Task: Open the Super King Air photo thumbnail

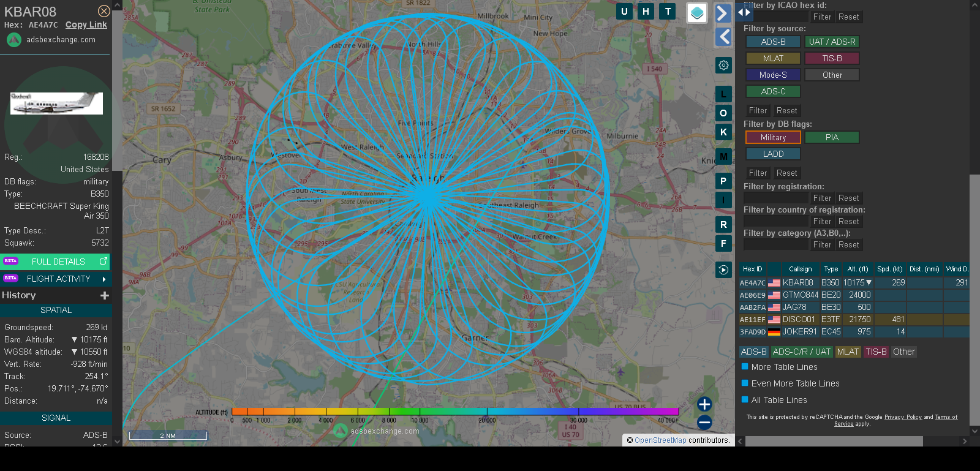Action: [56, 104]
